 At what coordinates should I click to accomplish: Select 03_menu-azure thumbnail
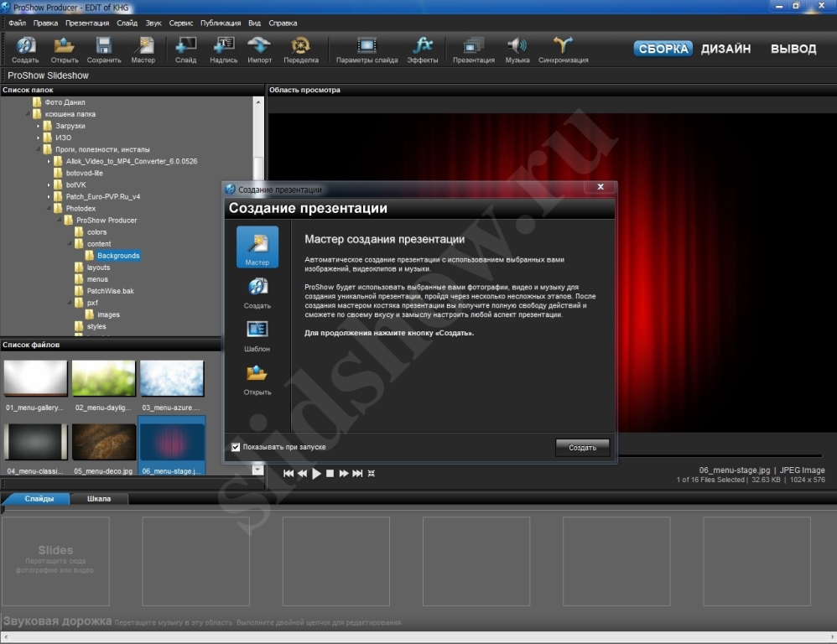coord(172,379)
